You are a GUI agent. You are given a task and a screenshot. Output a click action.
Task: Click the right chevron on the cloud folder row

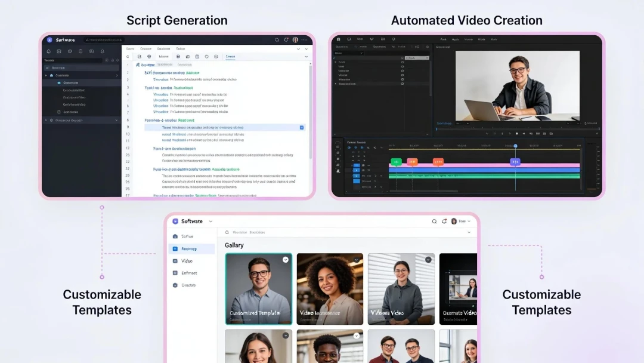click(x=117, y=75)
